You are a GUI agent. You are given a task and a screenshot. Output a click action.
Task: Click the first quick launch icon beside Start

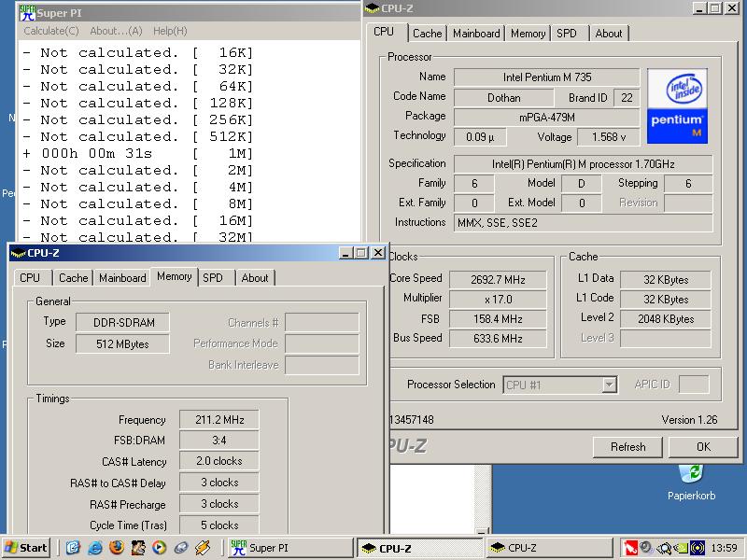pos(73,548)
